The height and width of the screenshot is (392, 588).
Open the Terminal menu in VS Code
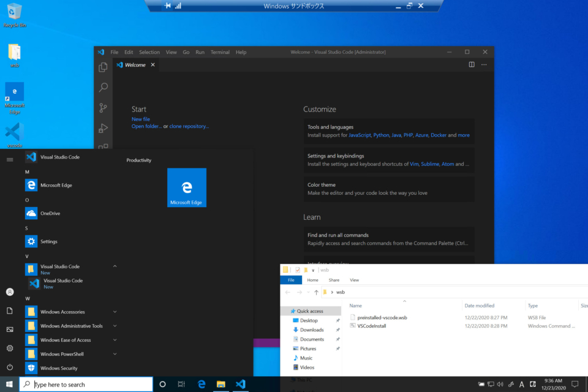tap(220, 52)
